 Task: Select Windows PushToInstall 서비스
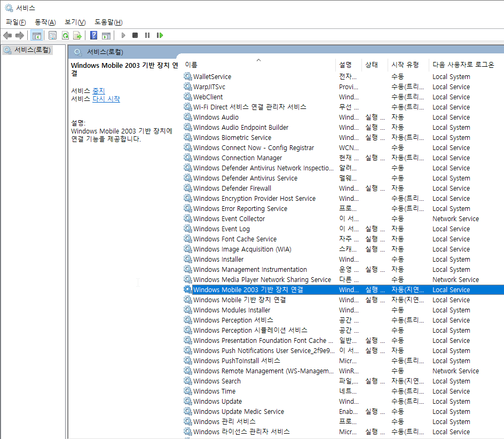click(237, 361)
